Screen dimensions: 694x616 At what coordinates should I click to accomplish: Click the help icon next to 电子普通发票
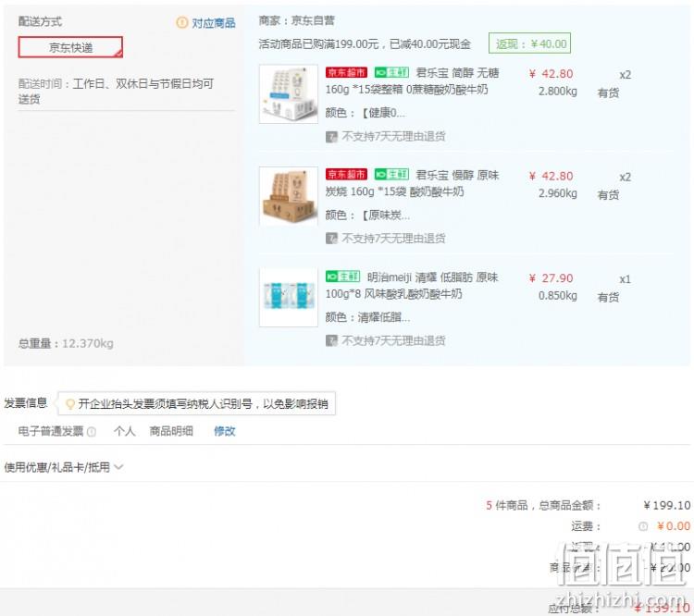pyautogui.click(x=92, y=431)
